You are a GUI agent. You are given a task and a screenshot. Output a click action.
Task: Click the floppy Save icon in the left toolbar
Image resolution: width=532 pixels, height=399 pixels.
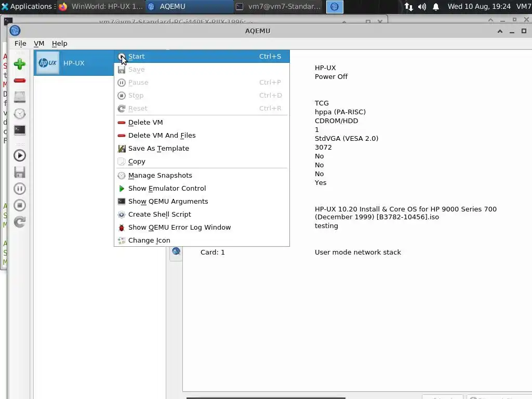pos(20,172)
